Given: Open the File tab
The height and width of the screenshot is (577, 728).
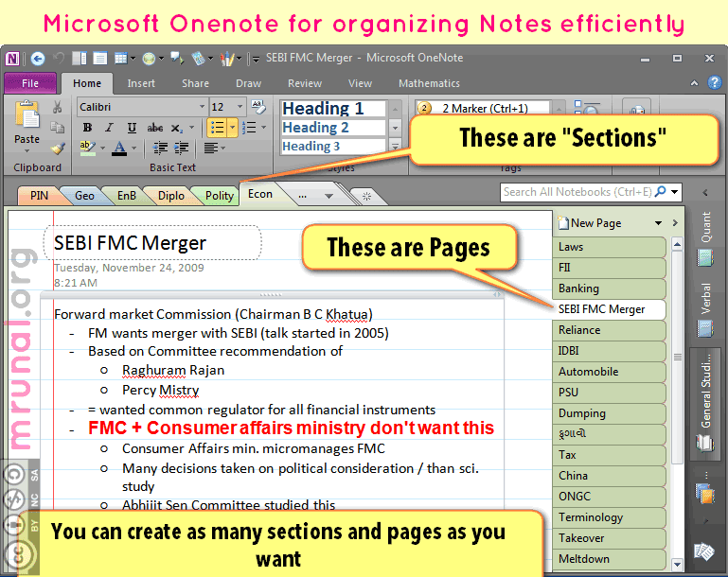Looking at the screenshot, I should [30, 83].
